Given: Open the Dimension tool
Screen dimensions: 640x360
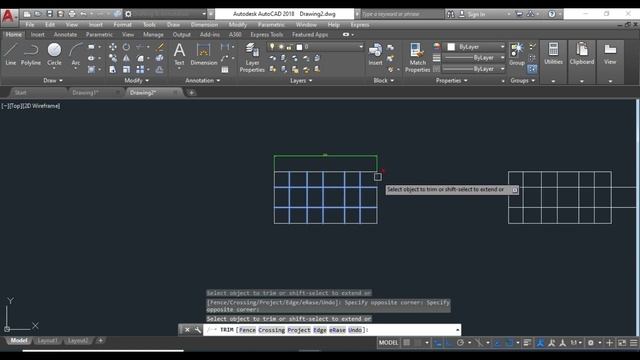Looking at the screenshot, I should (x=204, y=54).
